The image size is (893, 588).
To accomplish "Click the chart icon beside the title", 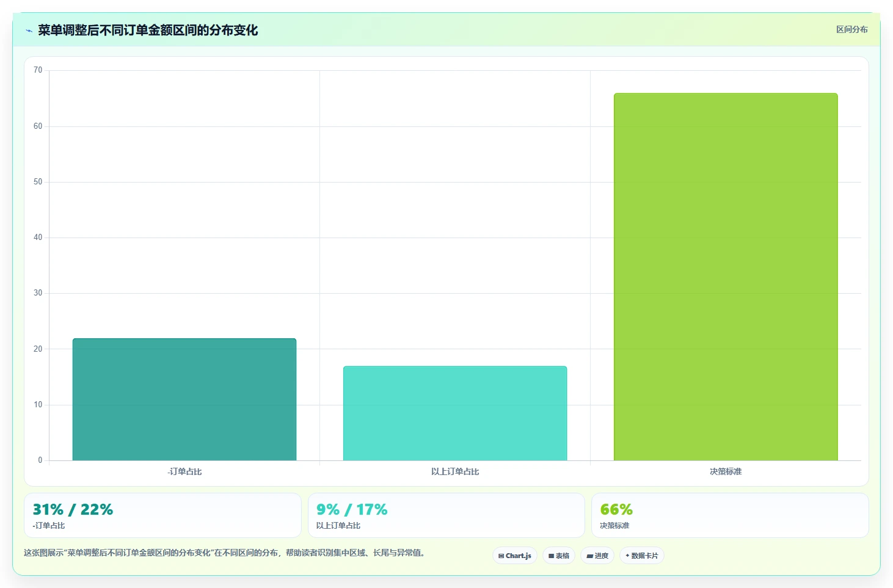I will pyautogui.click(x=29, y=31).
